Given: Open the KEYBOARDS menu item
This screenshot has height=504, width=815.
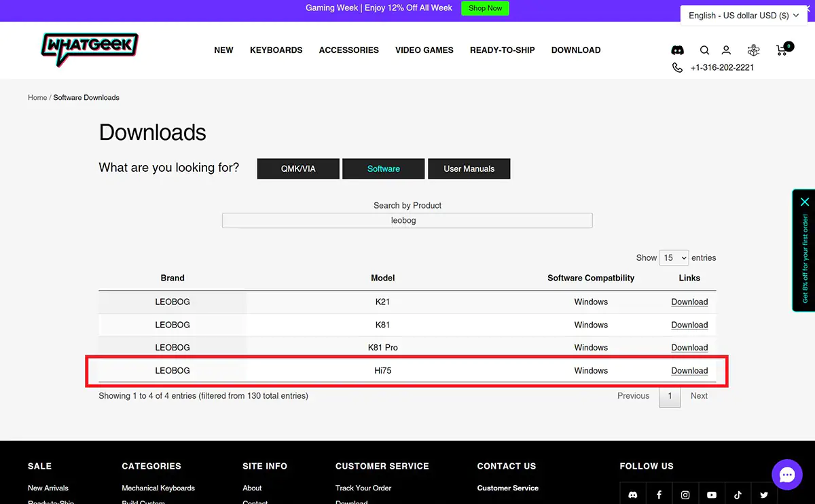Looking at the screenshot, I should tap(276, 50).
